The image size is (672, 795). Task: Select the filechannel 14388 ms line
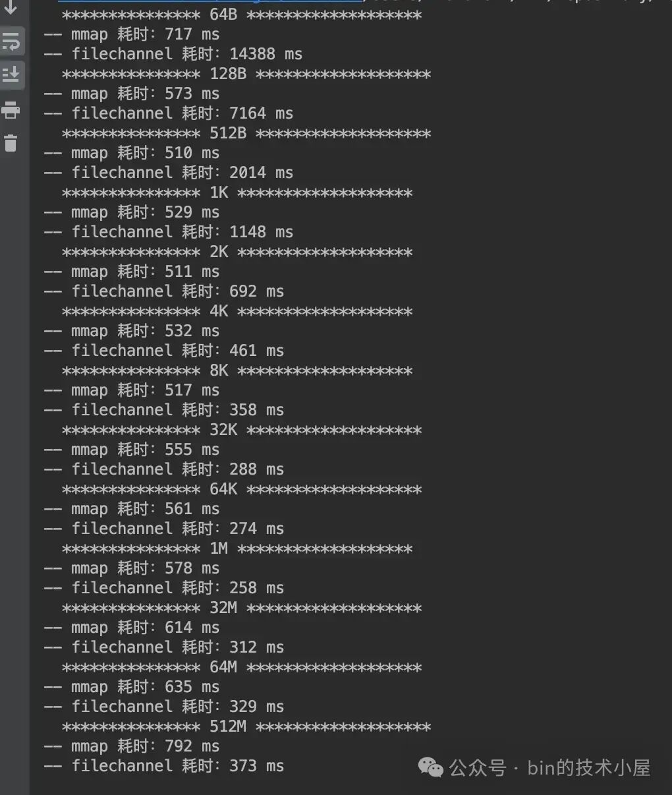[x=173, y=54]
